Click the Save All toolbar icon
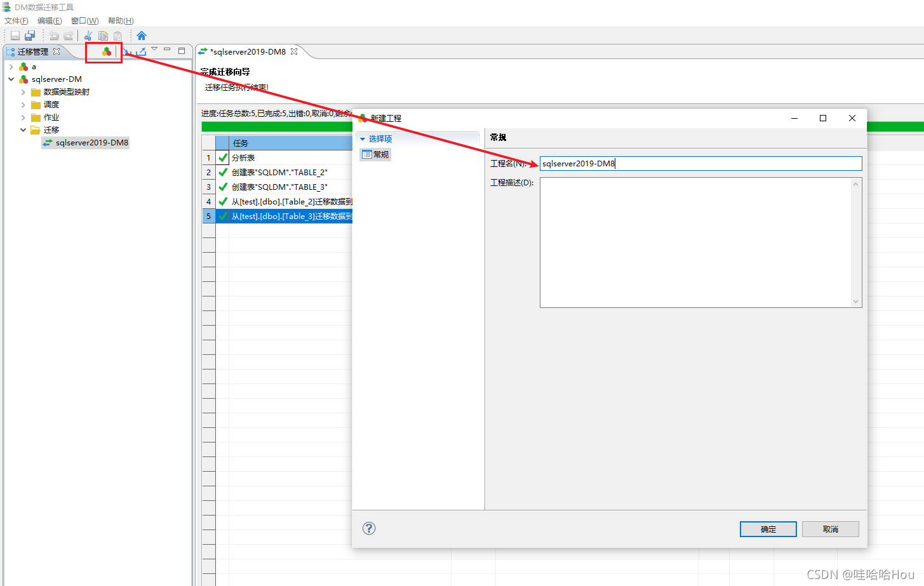The height and width of the screenshot is (586, 924). tap(30, 36)
